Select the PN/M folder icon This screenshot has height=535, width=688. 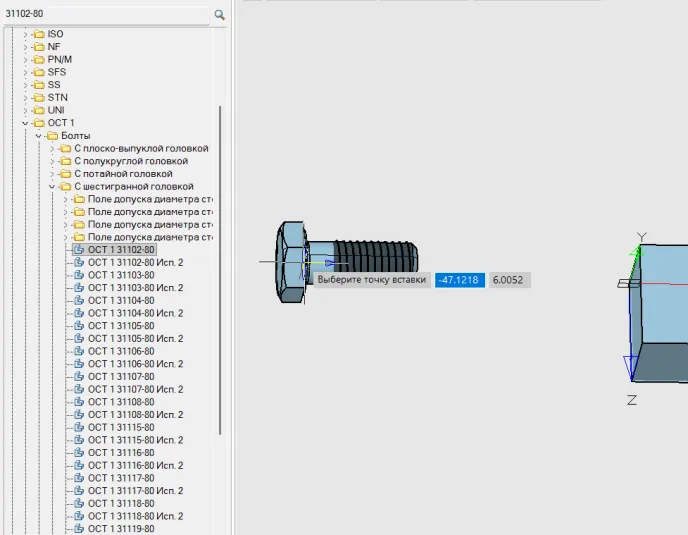(39, 59)
